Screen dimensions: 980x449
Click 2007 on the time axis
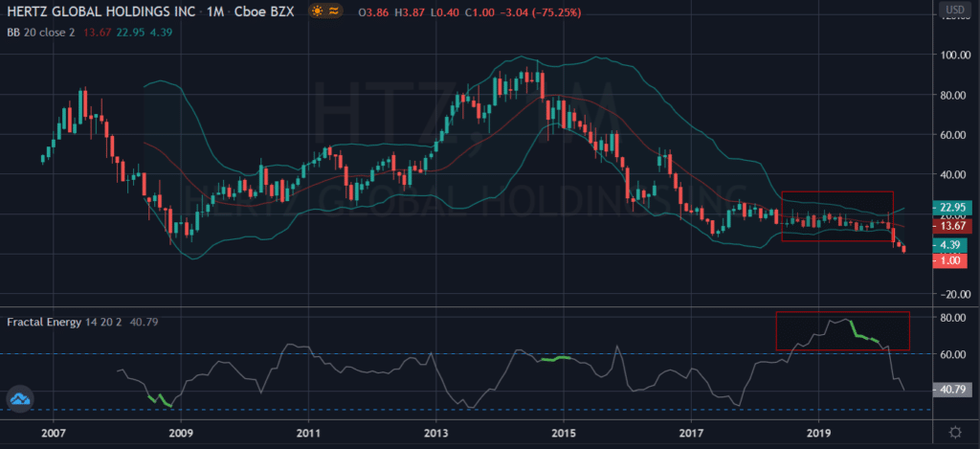[x=54, y=432]
